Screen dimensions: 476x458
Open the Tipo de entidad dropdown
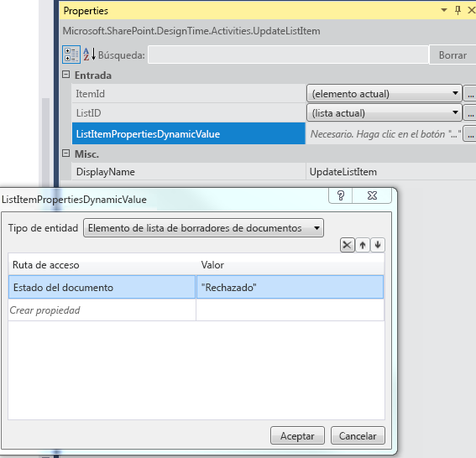click(x=203, y=228)
